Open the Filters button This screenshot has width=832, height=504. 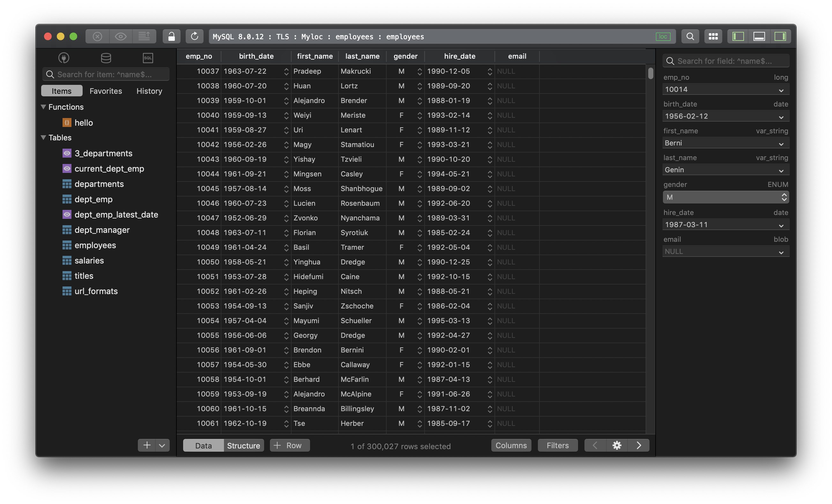[558, 445]
